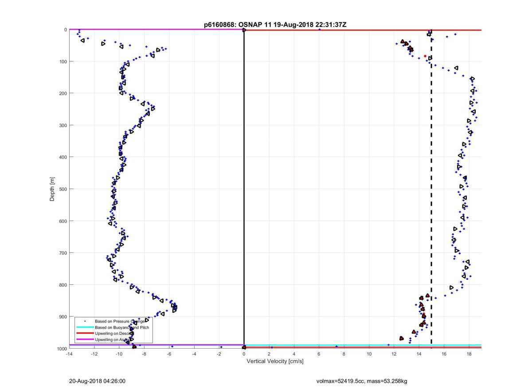Click x-axis tick label 18
This screenshot has height=392, width=532.
coord(469,354)
